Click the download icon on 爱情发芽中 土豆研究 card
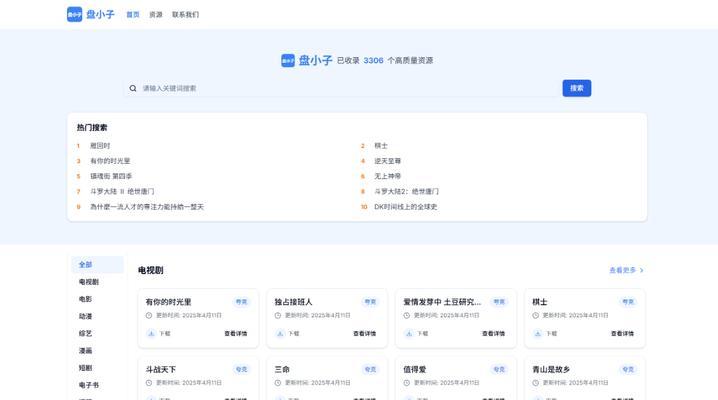 (x=409, y=333)
